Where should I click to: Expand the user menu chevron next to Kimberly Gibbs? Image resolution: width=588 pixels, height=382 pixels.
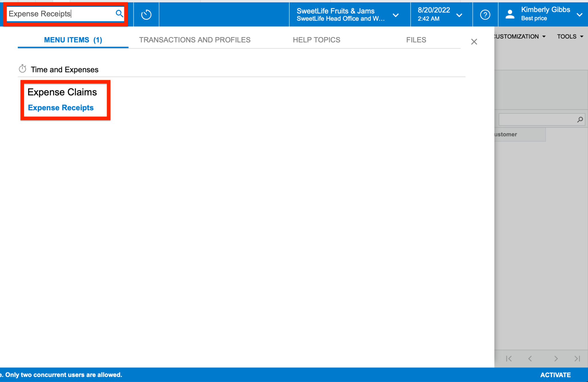580,15
